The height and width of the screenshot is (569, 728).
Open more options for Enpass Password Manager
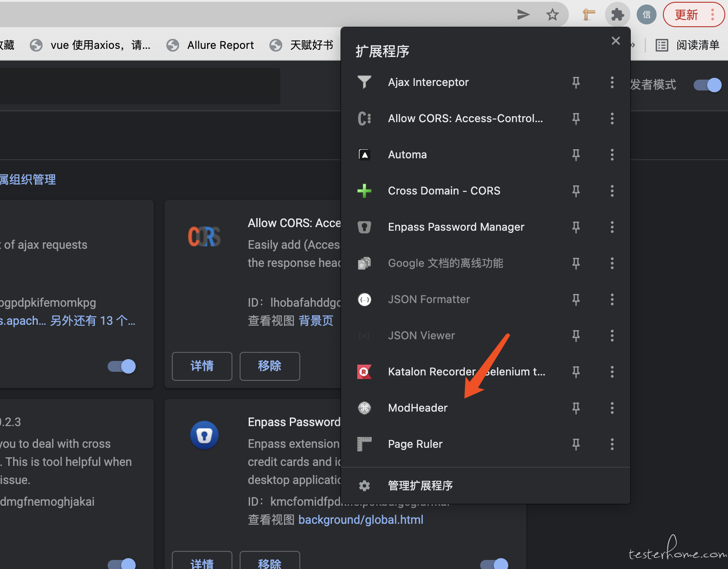(x=612, y=227)
